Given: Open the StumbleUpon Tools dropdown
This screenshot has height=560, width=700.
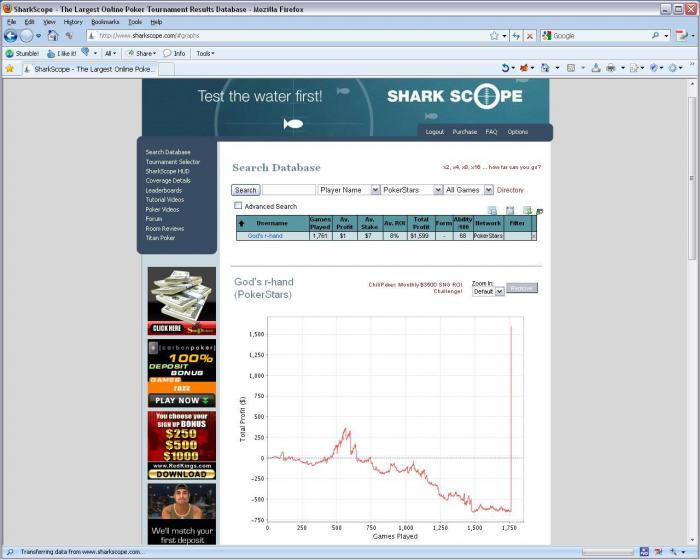Looking at the screenshot, I should [x=205, y=53].
